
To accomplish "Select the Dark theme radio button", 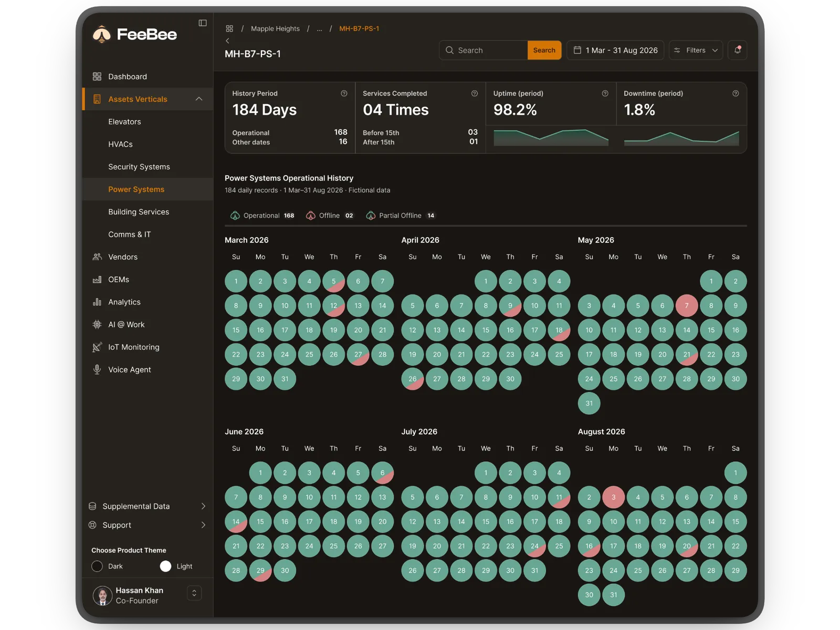I will coord(97,566).
